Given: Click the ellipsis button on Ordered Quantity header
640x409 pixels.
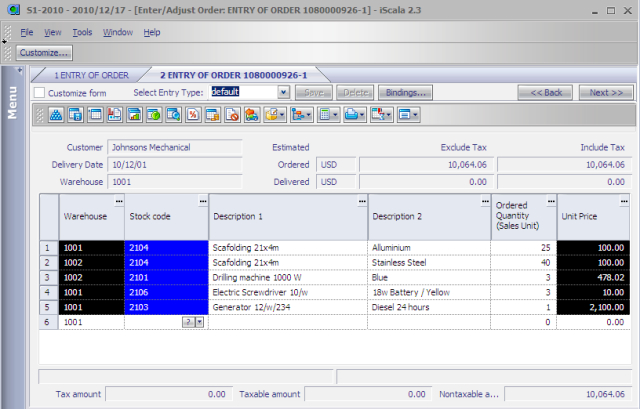Looking at the screenshot, I should tap(551, 201).
